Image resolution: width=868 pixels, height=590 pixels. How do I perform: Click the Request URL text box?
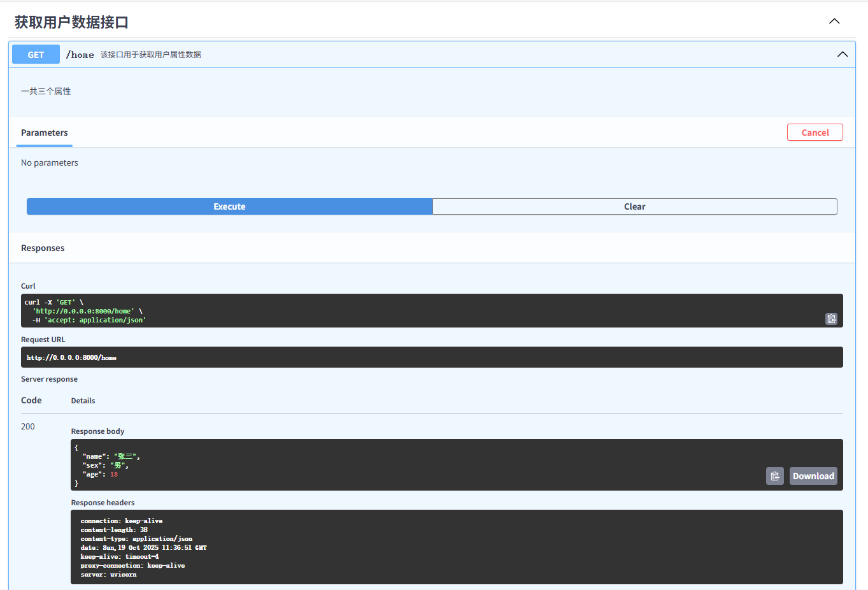[382, 357]
